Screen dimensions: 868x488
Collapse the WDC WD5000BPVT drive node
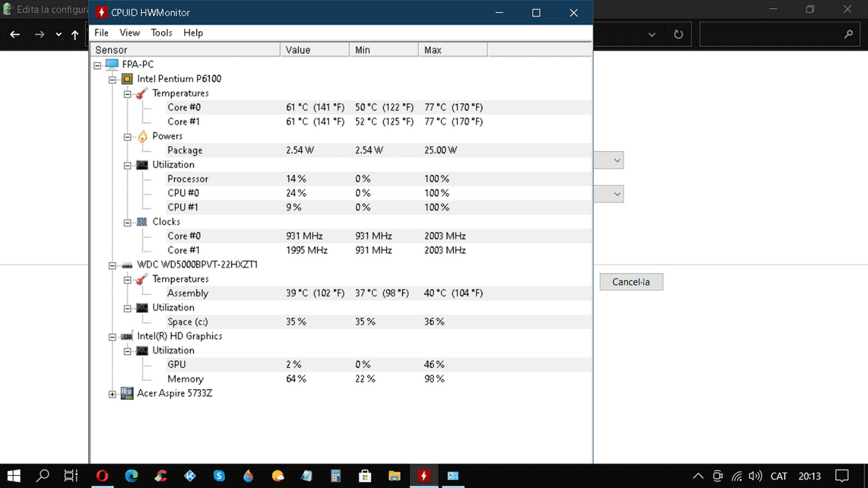point(112,265)
